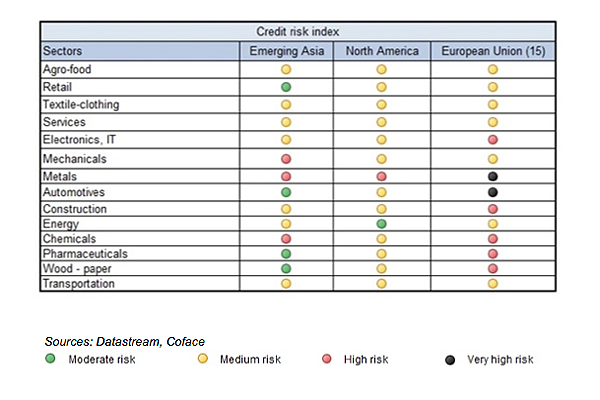600x400 pixels.
Task: Select the Mechanicals dot under Emerging Asia
Action: (286, 158)
